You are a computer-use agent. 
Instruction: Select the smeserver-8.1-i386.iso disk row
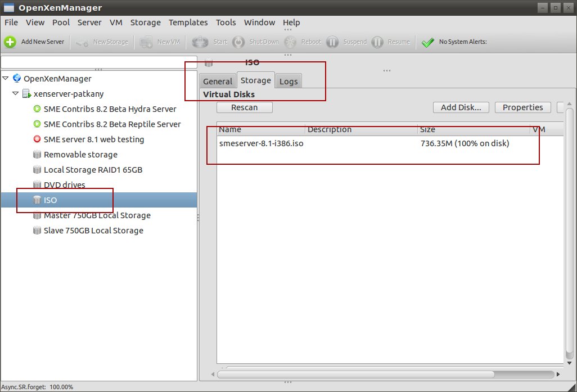pos(390,143)
